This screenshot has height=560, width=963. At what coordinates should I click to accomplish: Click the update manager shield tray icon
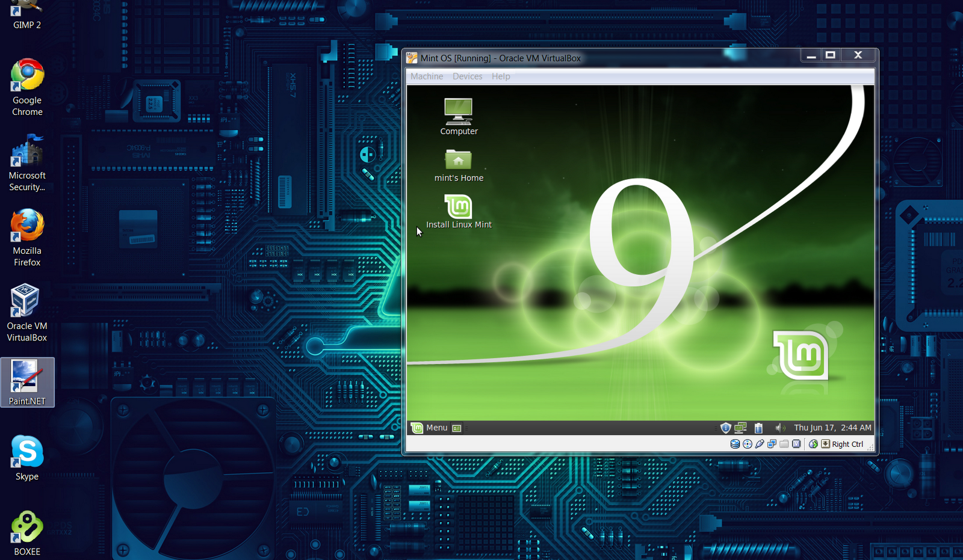(x=725, y=428)
